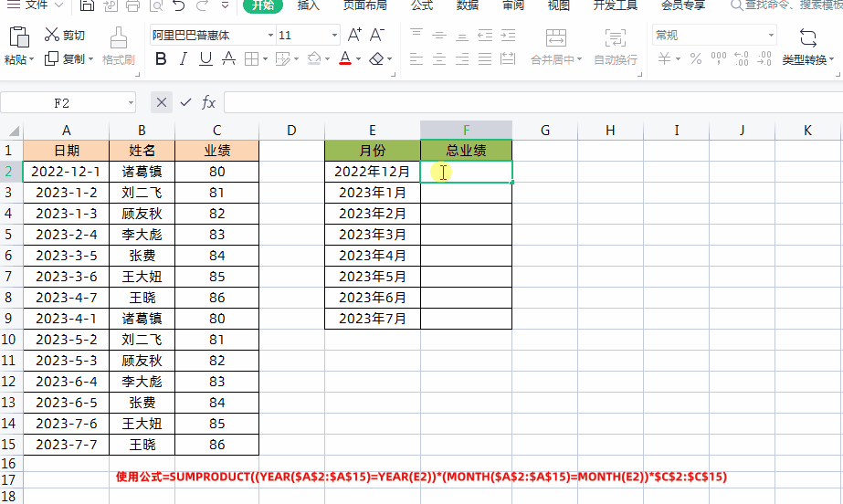
Task: Decrease indent
Action: [x=485, y=35]
